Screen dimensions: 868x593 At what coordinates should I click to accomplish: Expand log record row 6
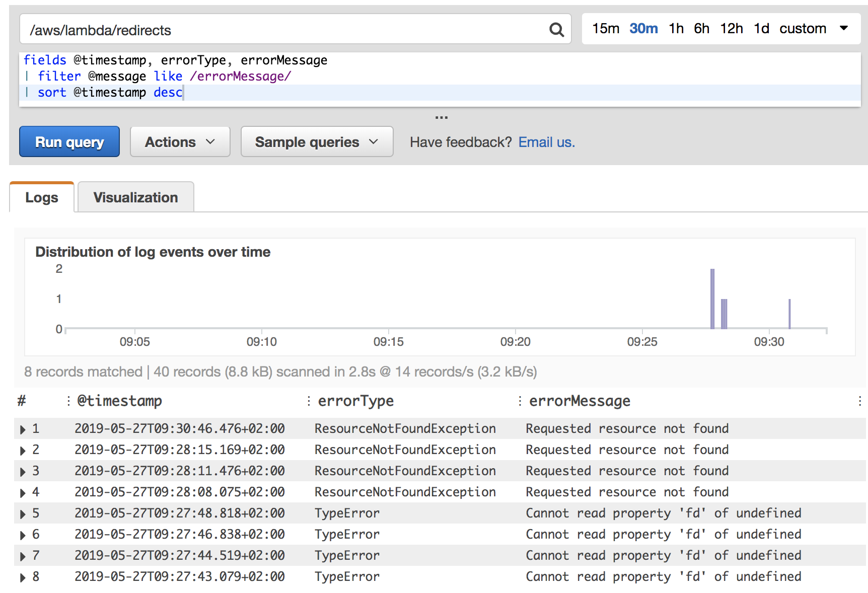[23, 535]
